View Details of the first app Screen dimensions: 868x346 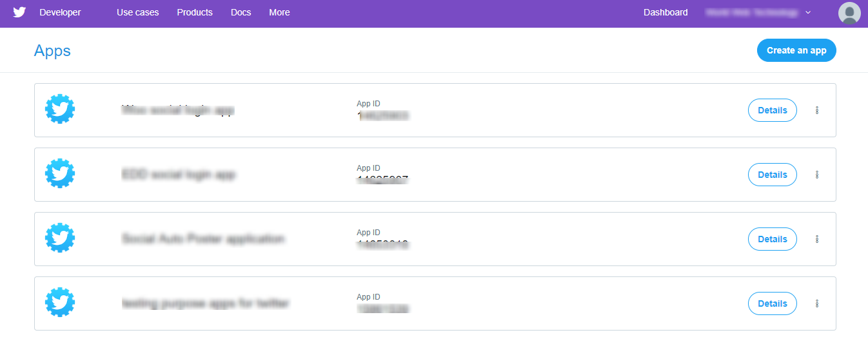click(772, 110)
